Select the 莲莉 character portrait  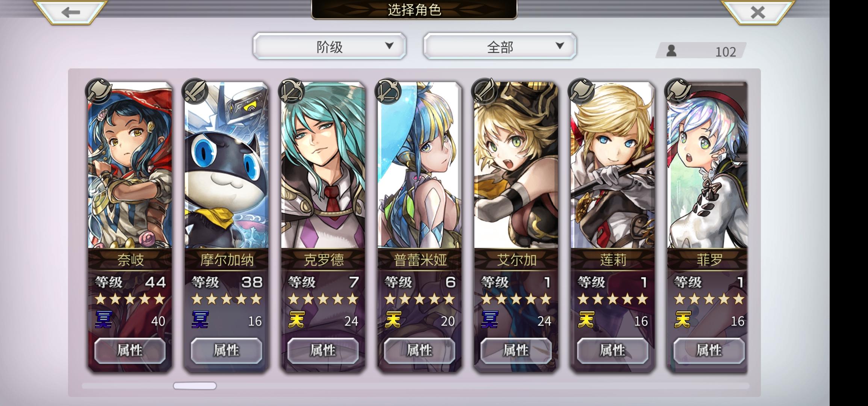point(613,165)
